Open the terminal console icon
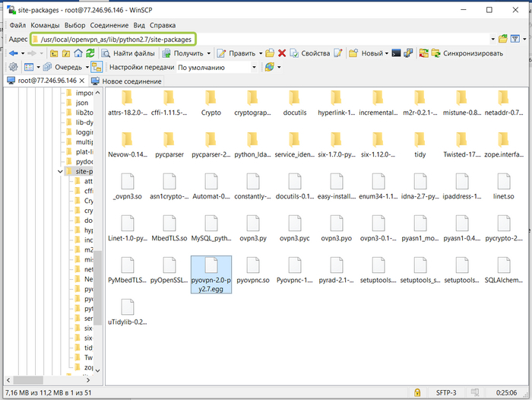Screen dimensions: 532x400 [396, 53]
